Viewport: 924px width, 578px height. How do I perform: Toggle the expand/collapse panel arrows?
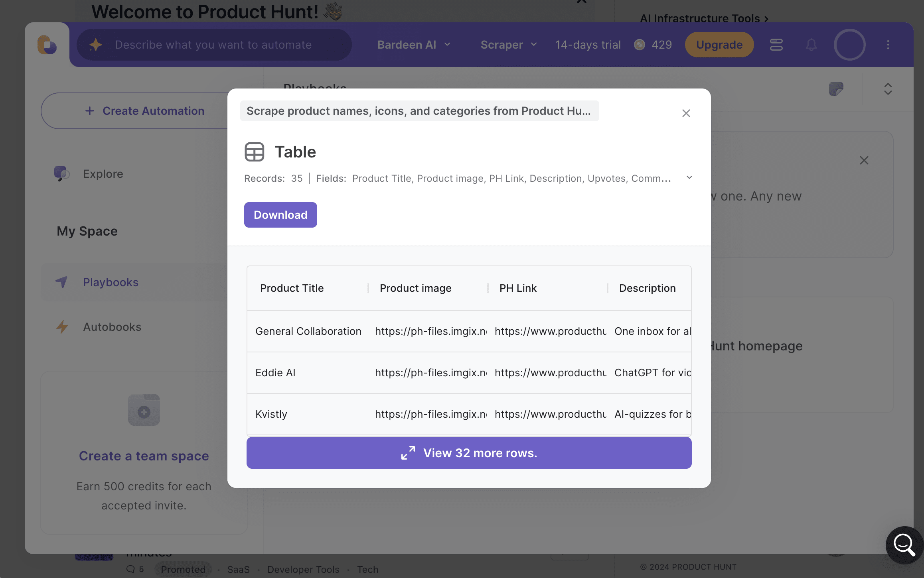888,88
